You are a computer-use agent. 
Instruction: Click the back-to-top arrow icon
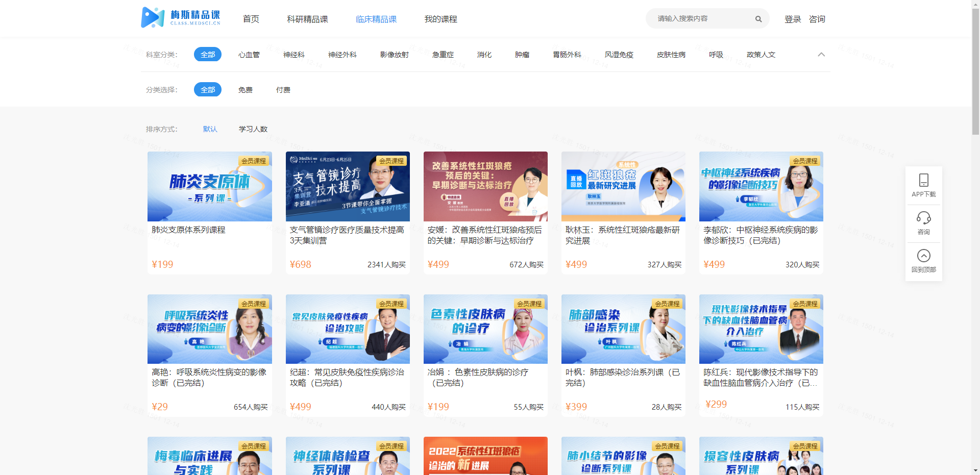pyautogui.click(x=924, y=256)
